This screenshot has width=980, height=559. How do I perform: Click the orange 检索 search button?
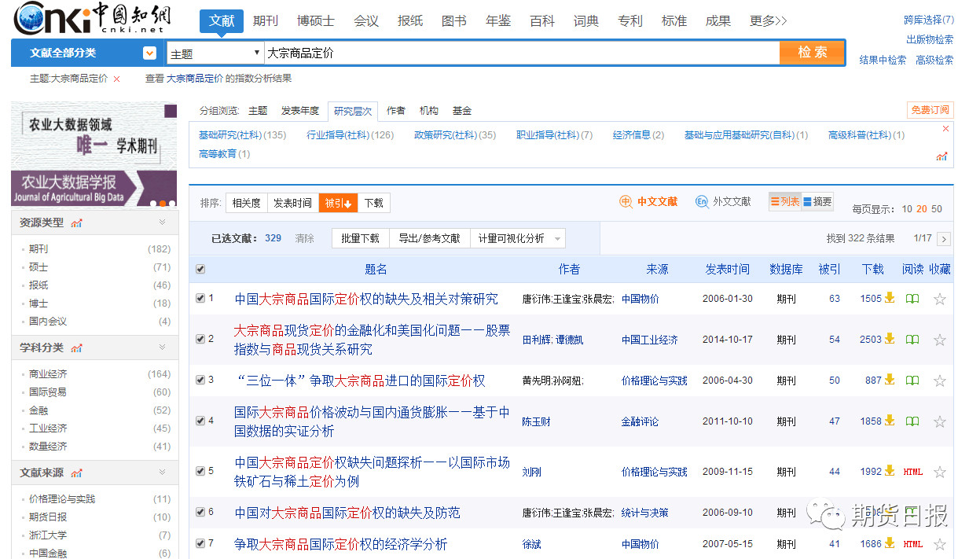point(813,52)
